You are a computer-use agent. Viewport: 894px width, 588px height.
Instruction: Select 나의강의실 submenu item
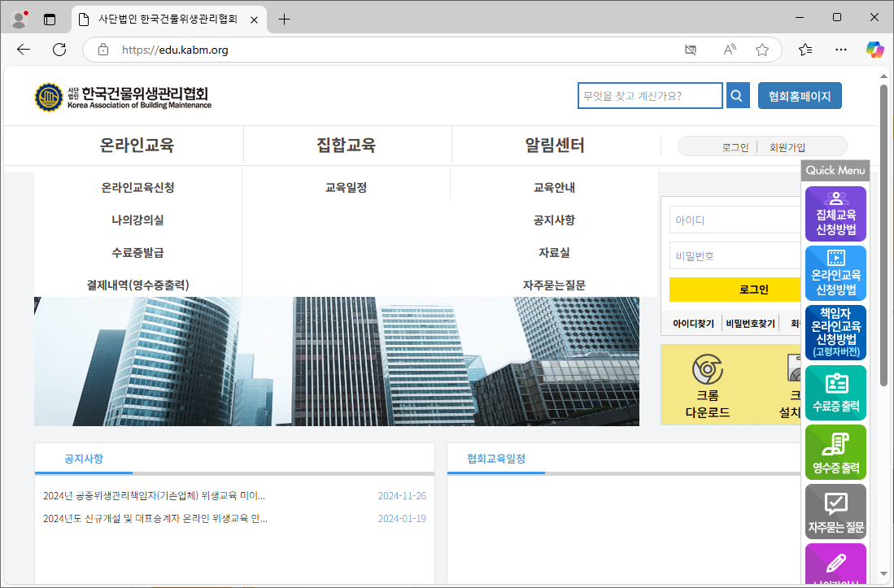point(137,220)
